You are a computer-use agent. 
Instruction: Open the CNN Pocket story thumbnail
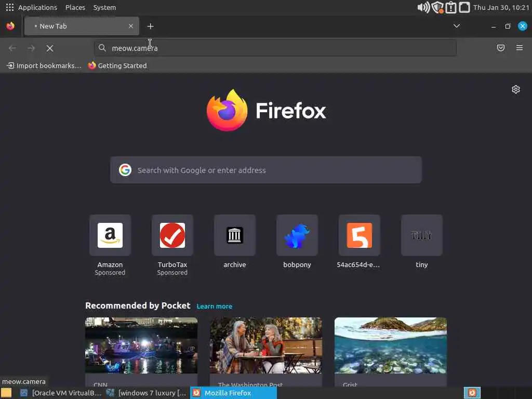point(141,345)
